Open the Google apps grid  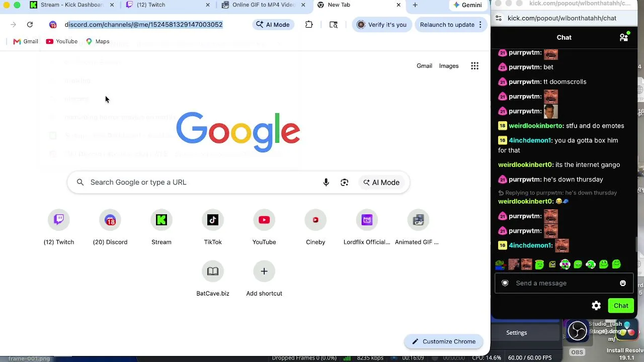[474, 66]
